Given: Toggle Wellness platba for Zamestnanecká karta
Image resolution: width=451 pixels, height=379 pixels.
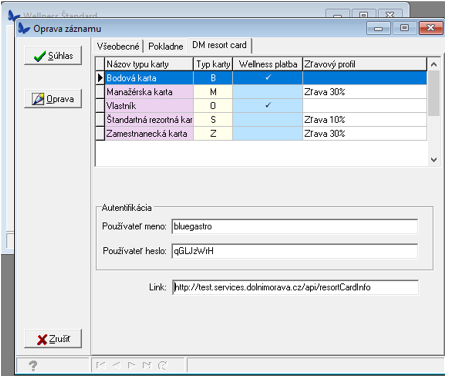Looking at the screenshot, I should [x=268, y=134].
